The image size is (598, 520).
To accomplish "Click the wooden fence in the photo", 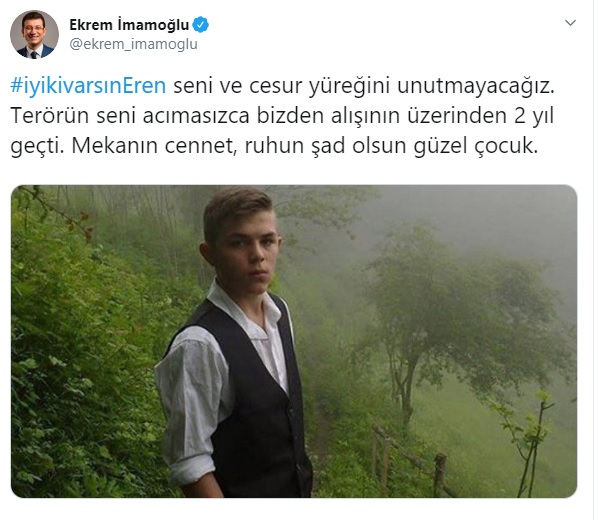I will tap(410, 462).
